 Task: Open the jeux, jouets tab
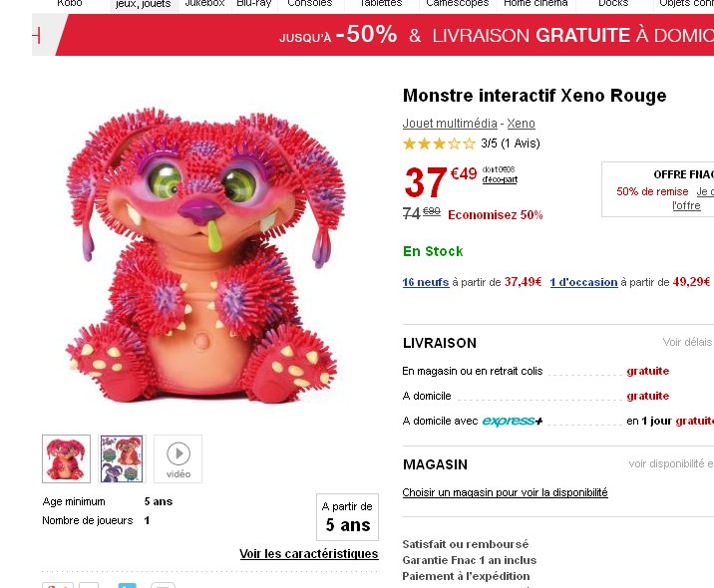[x=143, y=5]
